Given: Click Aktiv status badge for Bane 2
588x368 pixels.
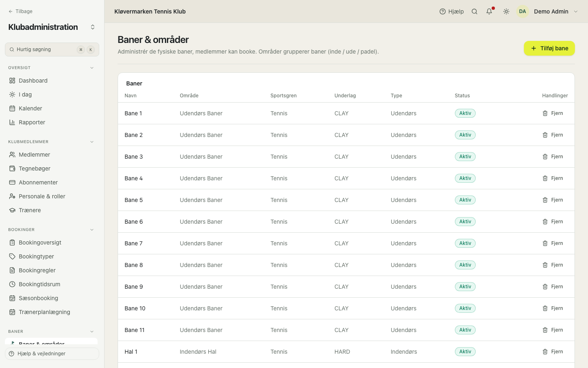Looking at the screenshot, I should pos(465,135).
